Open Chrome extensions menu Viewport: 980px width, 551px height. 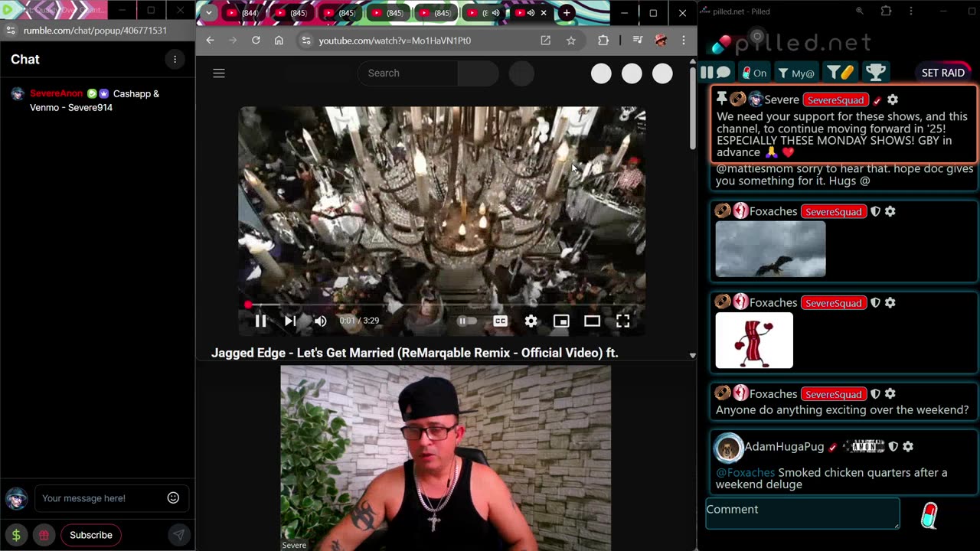[603, 41]
